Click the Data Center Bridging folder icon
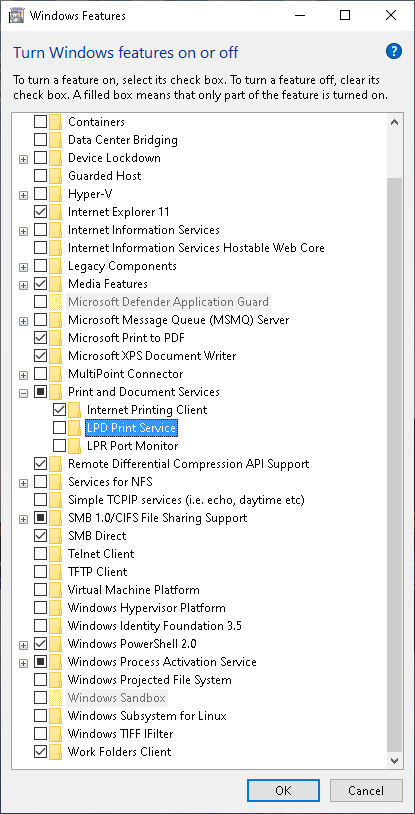Viewport: 415px width, 814px height. point(56,140)
